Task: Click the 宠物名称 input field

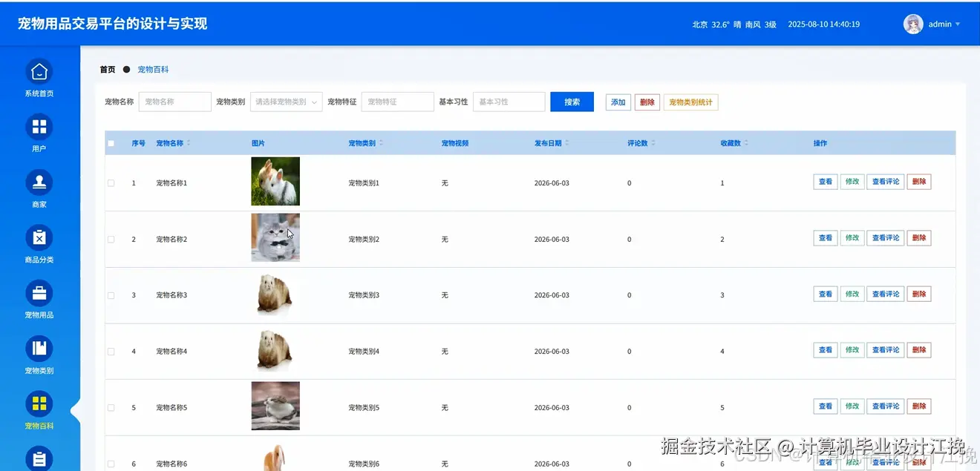Action: pyautogui.click(x=174, y=102)
